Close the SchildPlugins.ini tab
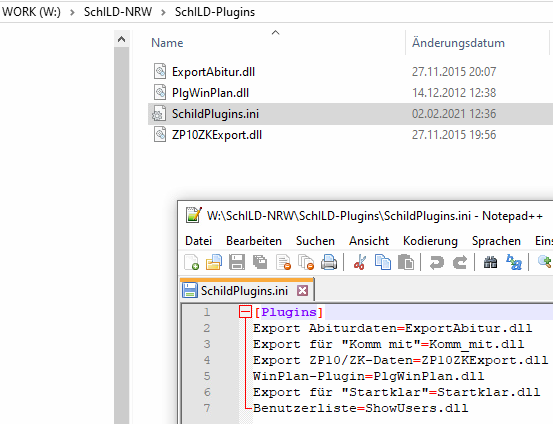The image size is (553, 424). pos(302,291)
